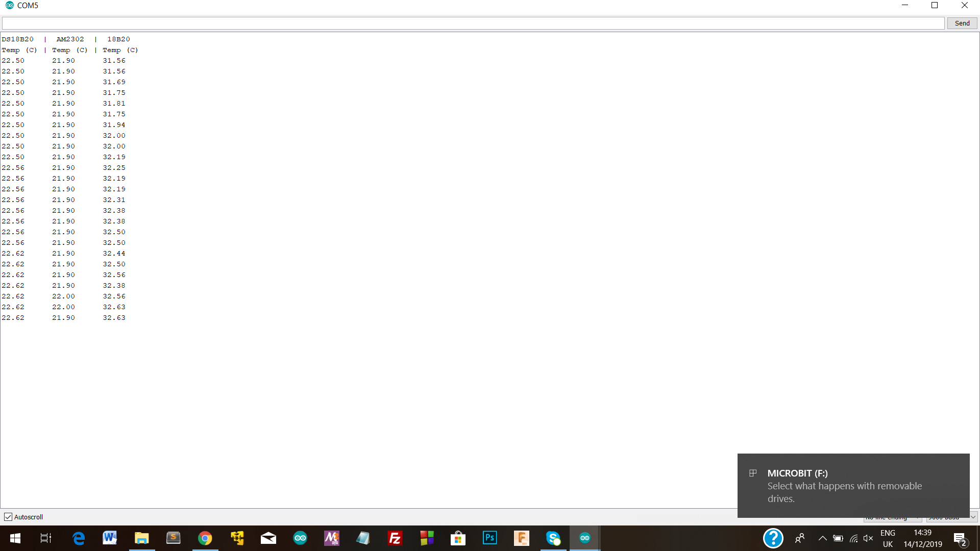This screenshot has width=980, height=551.
Task: Toggle the Autoscroll checkbox
Action: (x=8, y=517)
